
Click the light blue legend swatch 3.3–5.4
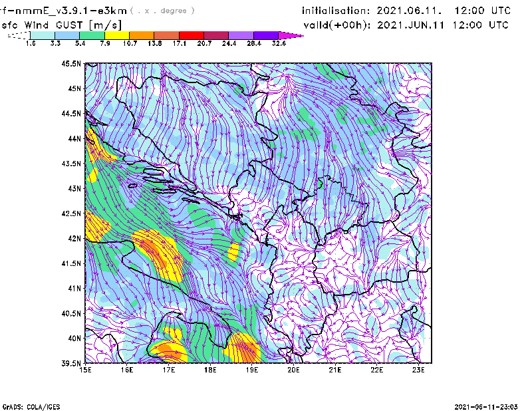[x=67, y=35]
